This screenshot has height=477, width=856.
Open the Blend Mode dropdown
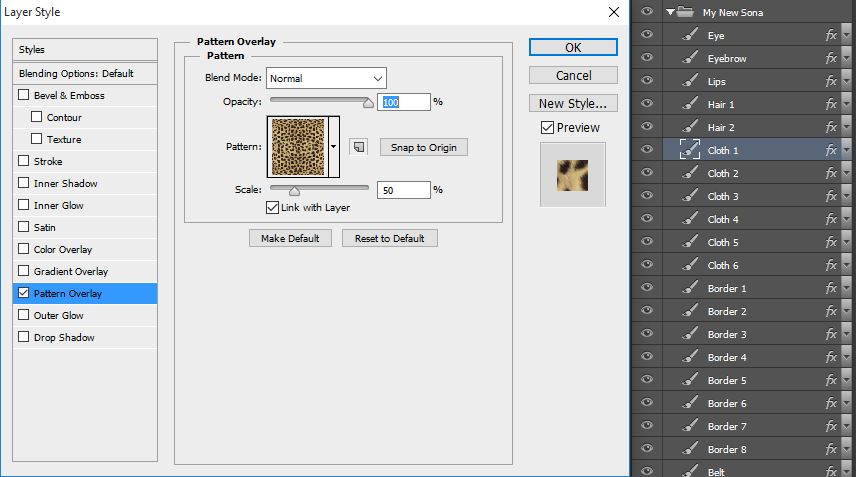click(326, 78)
